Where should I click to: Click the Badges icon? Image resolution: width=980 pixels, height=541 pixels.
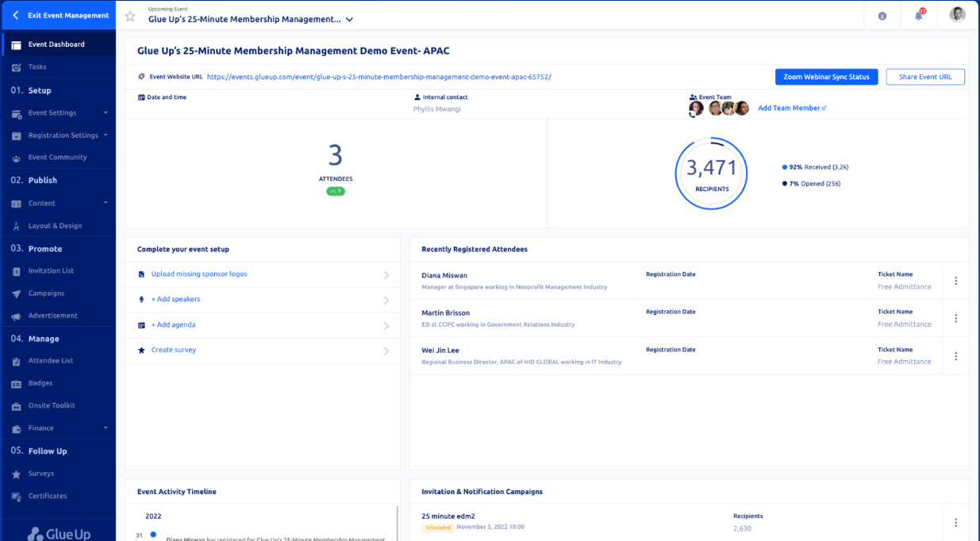16,383
